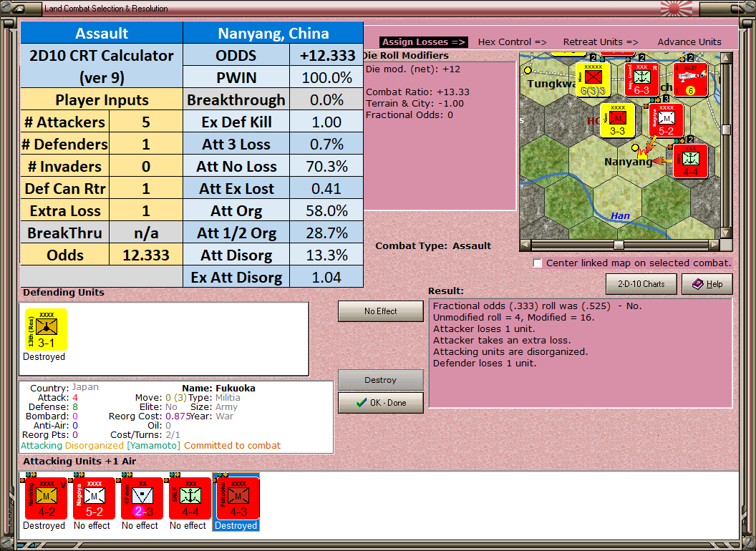
Task: Click the map horizontal scrollbar thumb
Action: [x=618, y=245]
